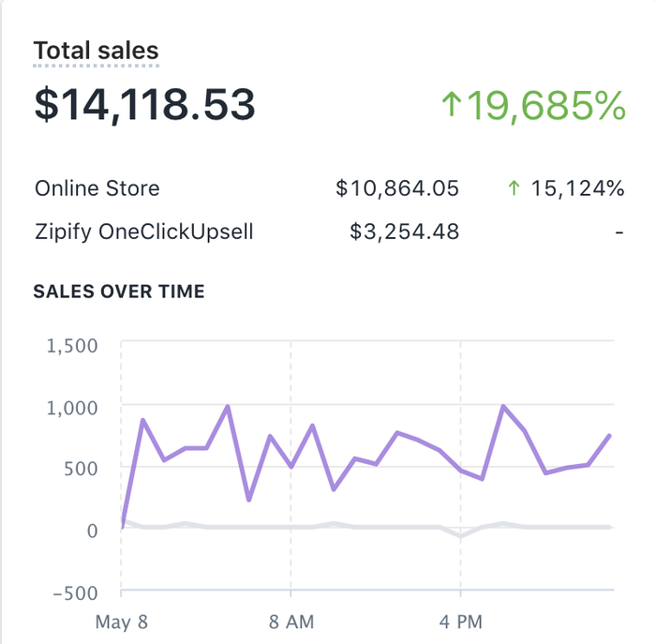
Task: Click the 1,000 y-axis label
Action: [x=71, y=407]
